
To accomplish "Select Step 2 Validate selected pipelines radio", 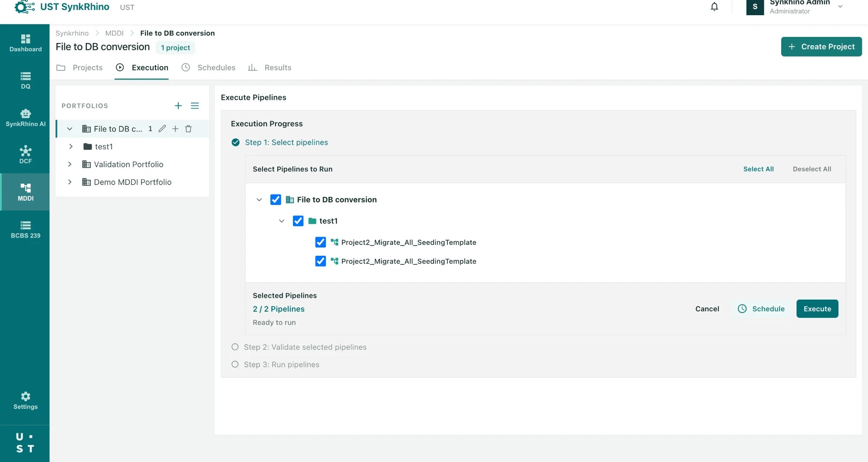I will pos(235,347).
